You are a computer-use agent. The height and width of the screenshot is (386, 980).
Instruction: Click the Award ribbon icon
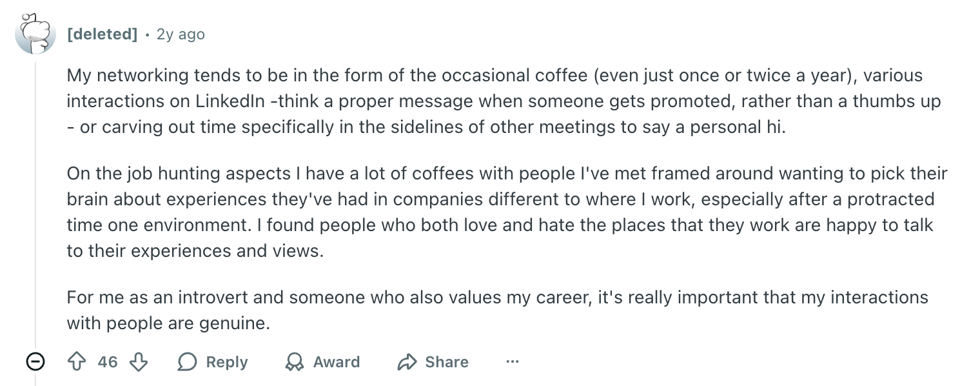click(x=295, y=362)
